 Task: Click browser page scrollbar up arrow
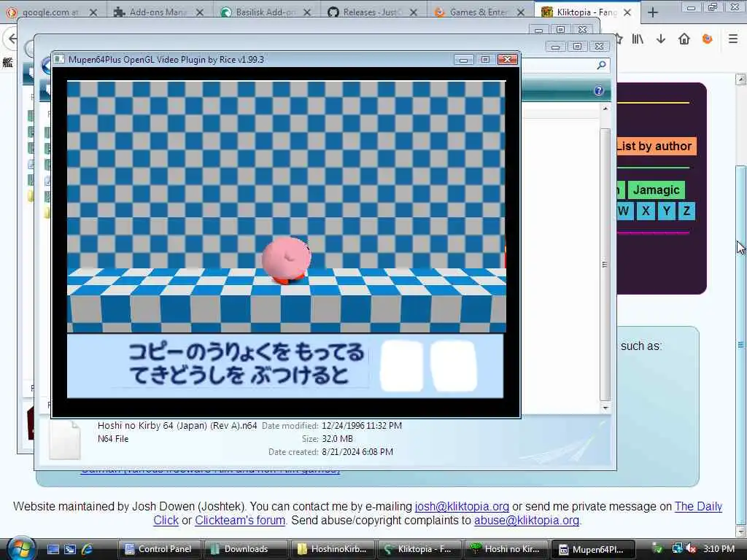(x=741, y=79)
